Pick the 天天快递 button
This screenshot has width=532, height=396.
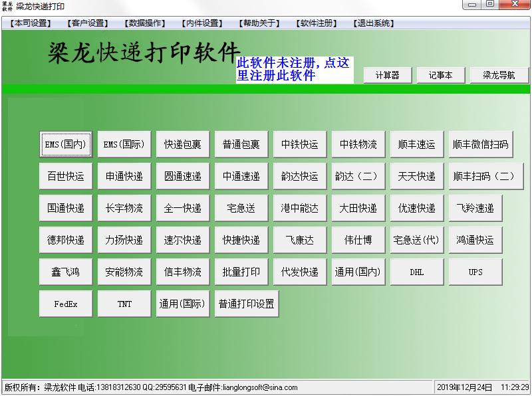[x=417, y=176]
